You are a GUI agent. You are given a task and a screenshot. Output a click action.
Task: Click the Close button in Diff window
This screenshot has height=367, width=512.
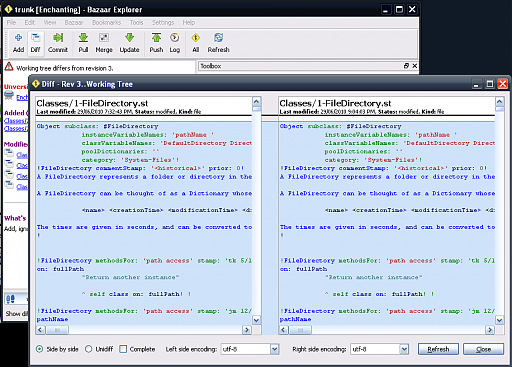point(483,349)
